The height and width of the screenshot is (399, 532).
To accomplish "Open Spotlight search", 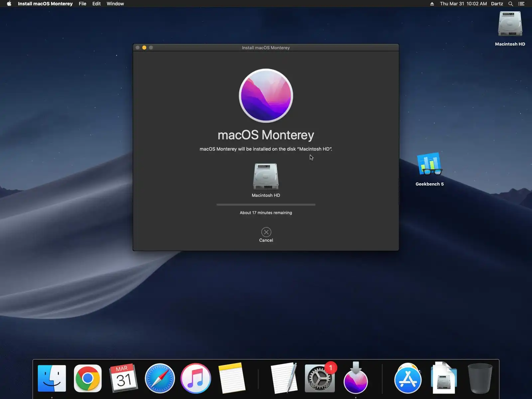I will click(511, 4).
